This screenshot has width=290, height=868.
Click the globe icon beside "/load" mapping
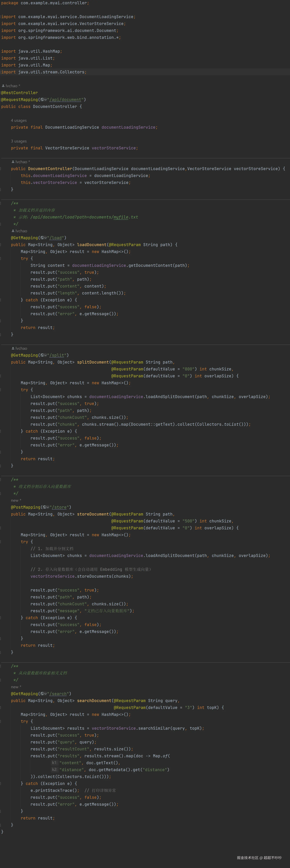click(42, 238)
